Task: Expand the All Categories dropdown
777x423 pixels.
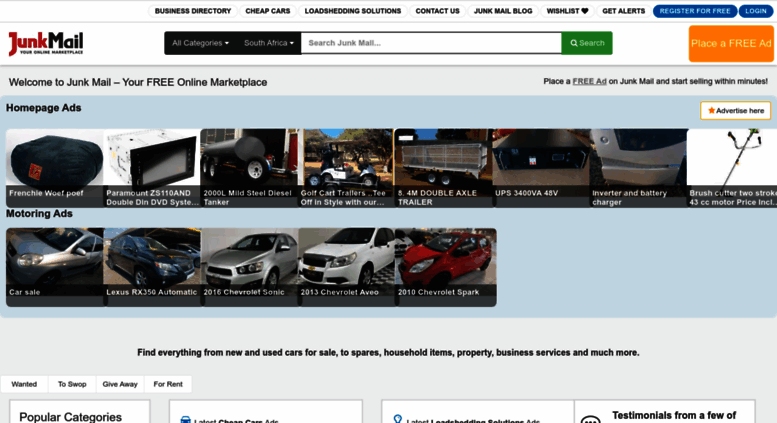Action: coord(200,43)
